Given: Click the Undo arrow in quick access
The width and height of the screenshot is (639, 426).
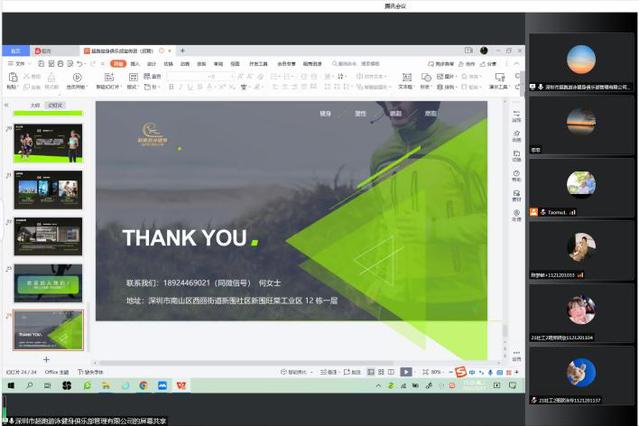Looking at the screenshot, I should pyautogui.click(x=80, y=64).
